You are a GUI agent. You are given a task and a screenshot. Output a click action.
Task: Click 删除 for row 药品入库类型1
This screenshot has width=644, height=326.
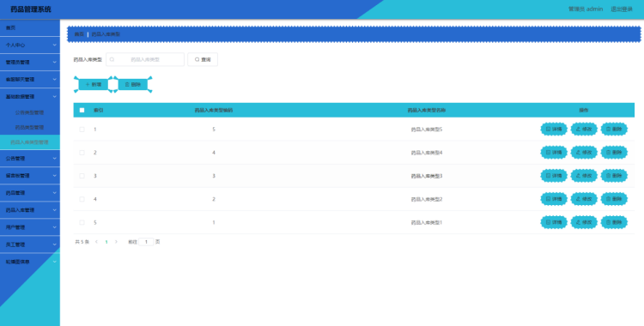[x=615, y=222]
